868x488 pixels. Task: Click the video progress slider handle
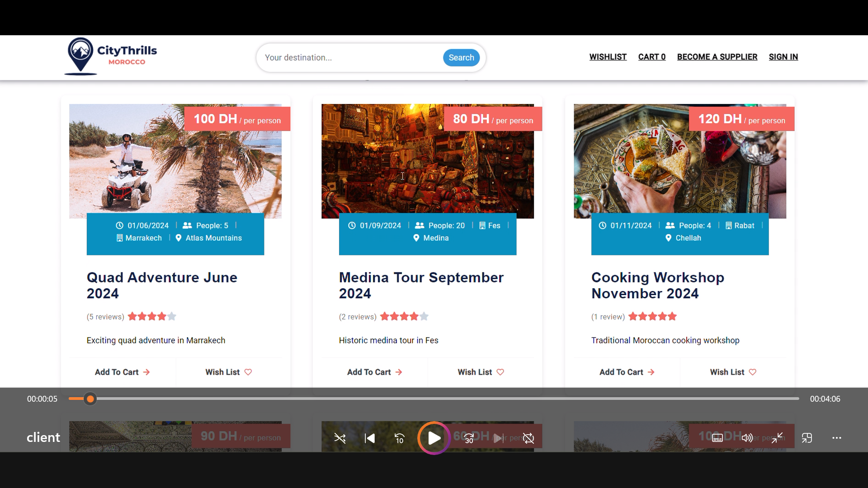pos(90,399)
